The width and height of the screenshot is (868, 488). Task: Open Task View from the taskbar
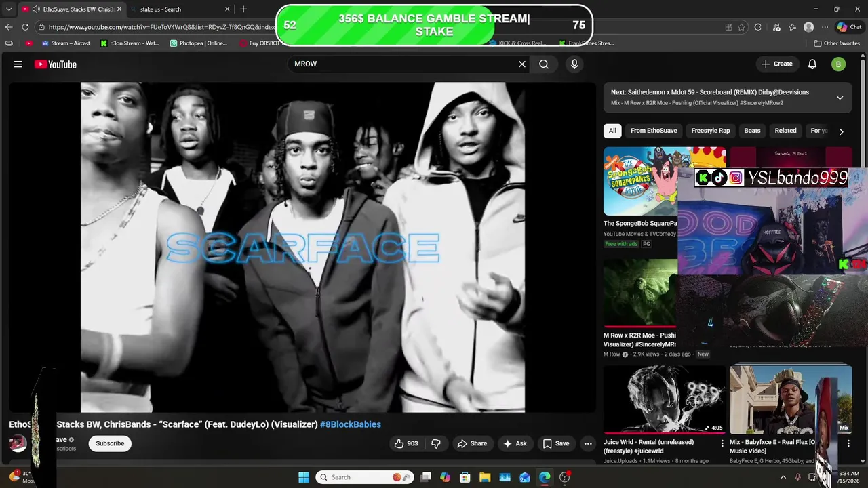tap(426, 477)
